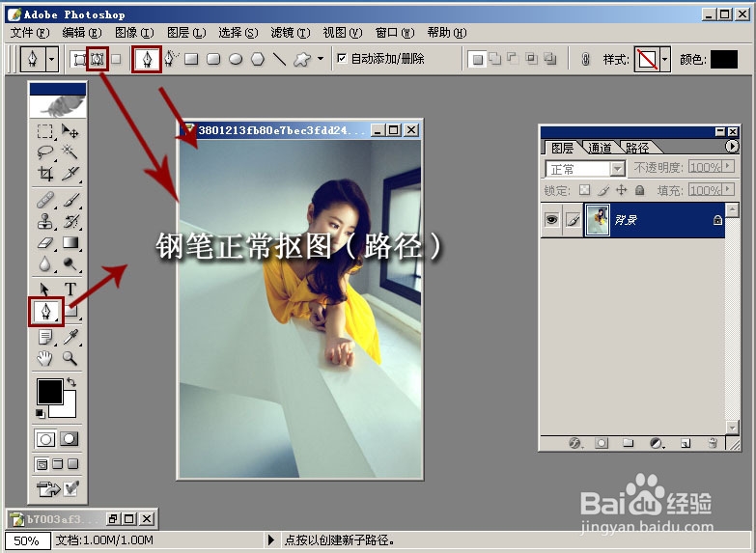Create a new layer in Layers panel
This screenshot has width=756, height=553.
(686, 443)
